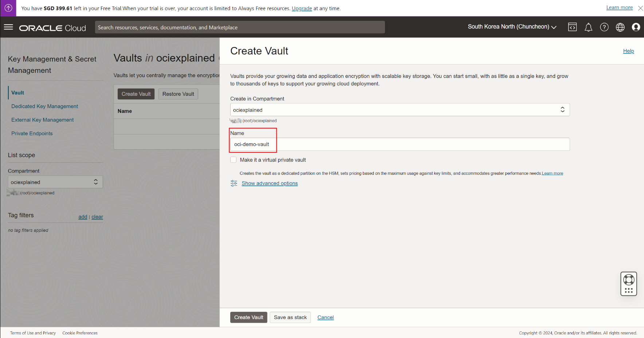Click the Oracle Cloud logo
644x338 pixels.
pyautogui.click(x=52, y=28)
